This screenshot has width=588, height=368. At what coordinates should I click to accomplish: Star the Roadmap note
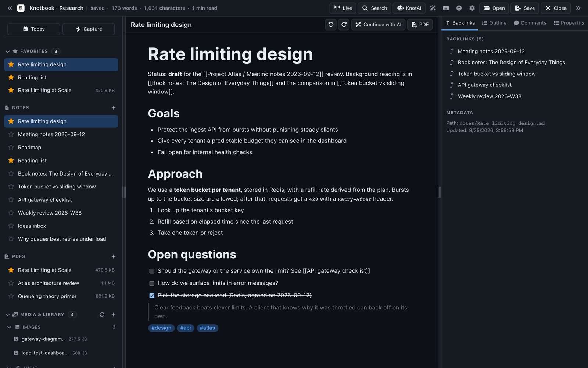point(11,148)
